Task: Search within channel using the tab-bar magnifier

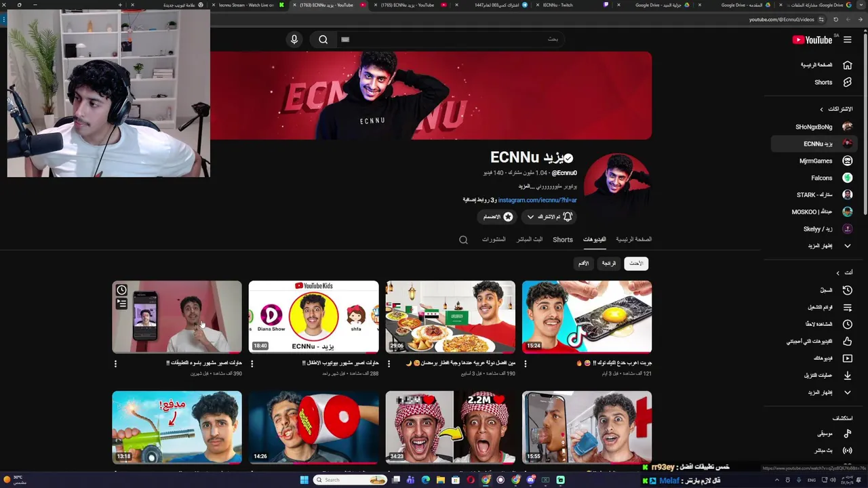Action: click(463, 239)
